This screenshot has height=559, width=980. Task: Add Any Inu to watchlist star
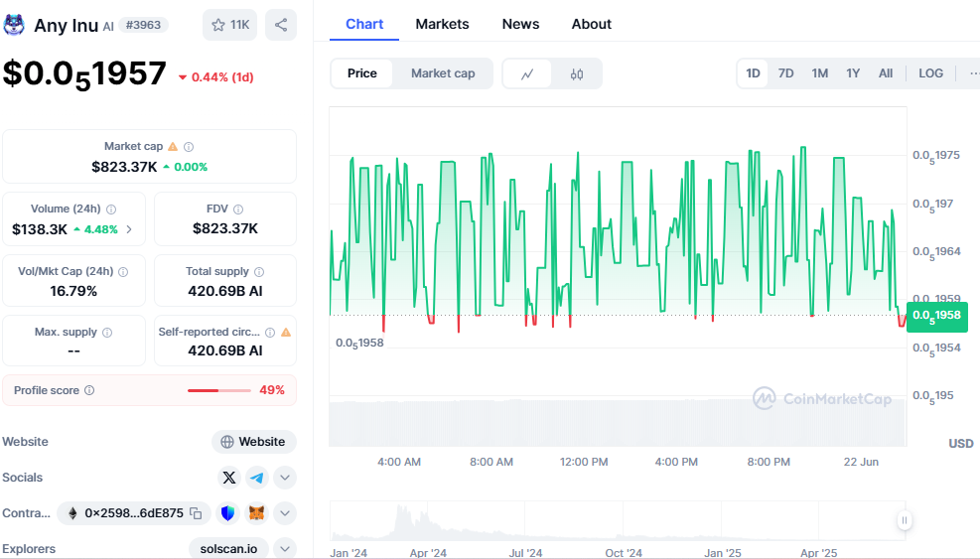[229, 25]
